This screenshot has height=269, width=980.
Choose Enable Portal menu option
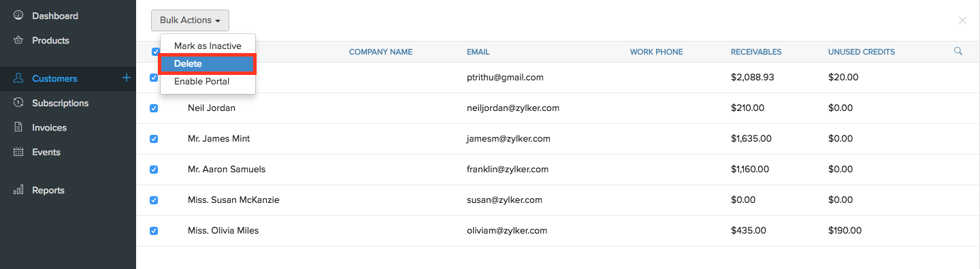(x=208, y=81)
